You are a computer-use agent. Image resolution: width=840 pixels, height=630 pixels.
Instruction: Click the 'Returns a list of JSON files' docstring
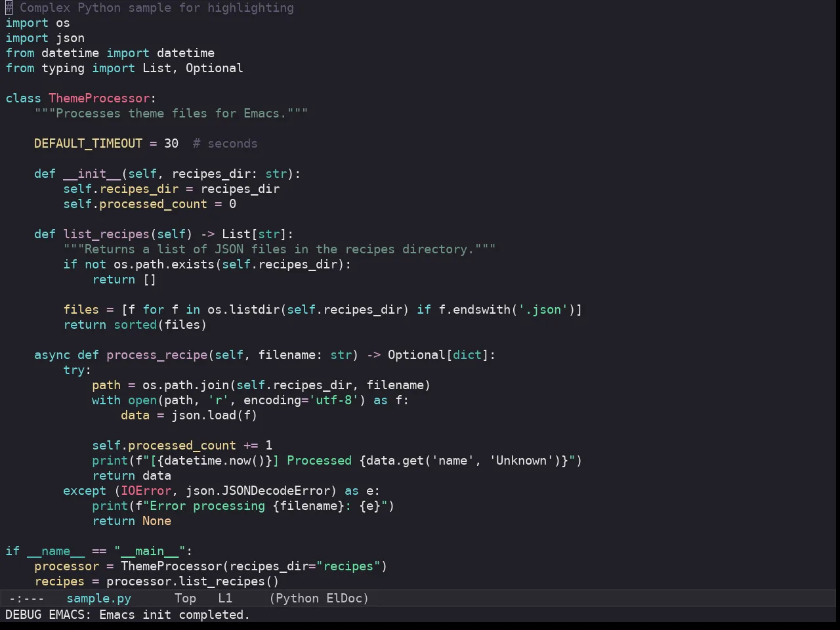(279, 249)
